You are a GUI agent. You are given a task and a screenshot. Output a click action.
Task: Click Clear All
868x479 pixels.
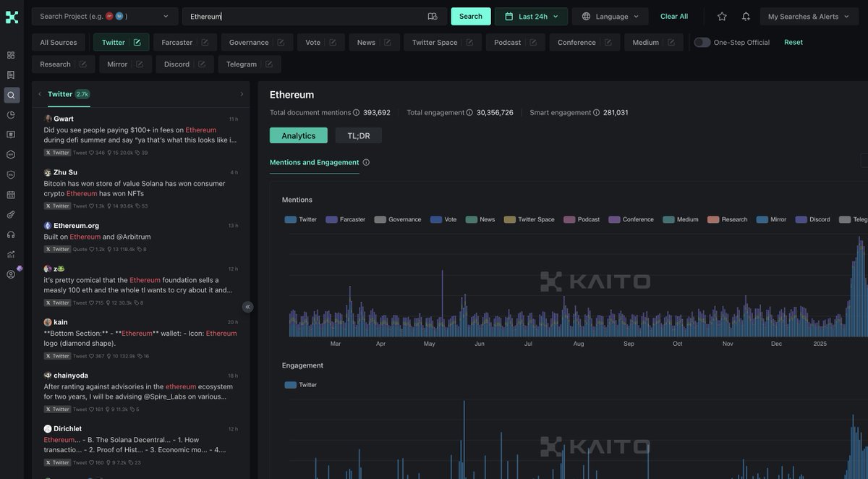pos(674,17)
